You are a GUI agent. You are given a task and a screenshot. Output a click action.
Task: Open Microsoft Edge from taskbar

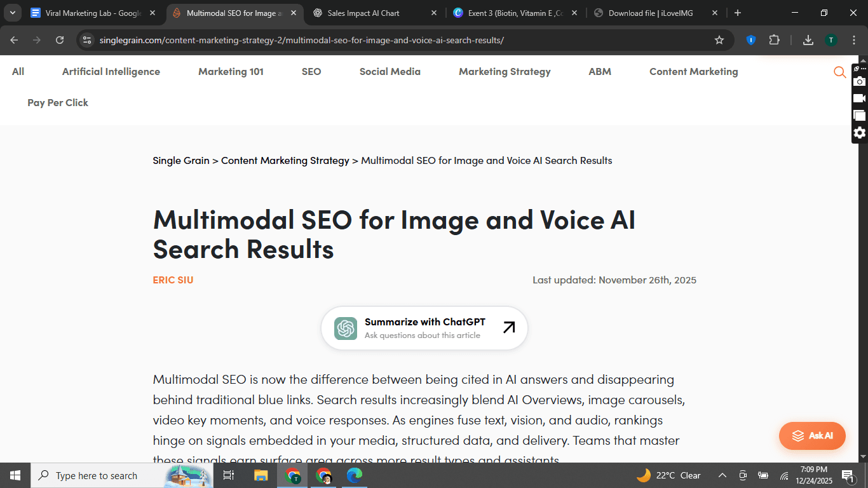tap(355, 475)
